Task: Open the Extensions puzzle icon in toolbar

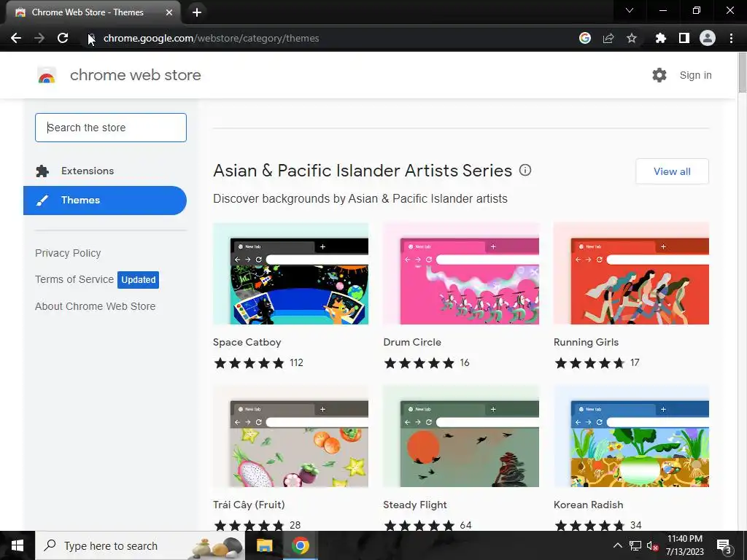Action: pos(660,38)
